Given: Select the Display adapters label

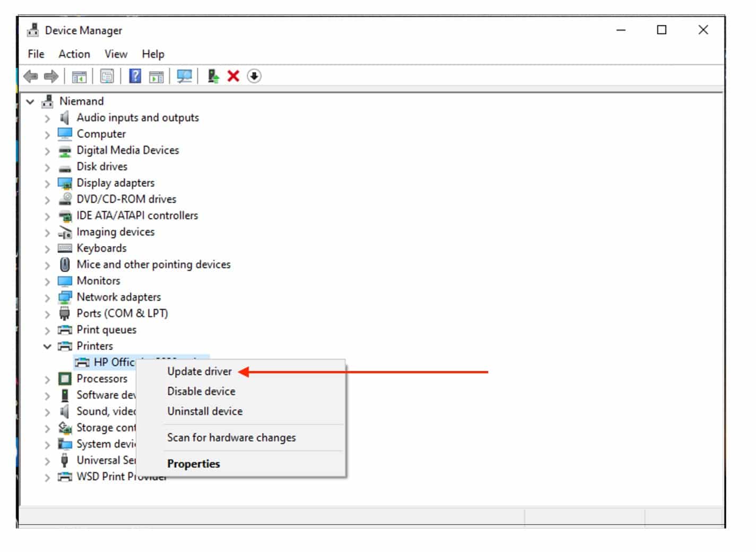Looking at the screenshot, I should (x=116, y=183).
